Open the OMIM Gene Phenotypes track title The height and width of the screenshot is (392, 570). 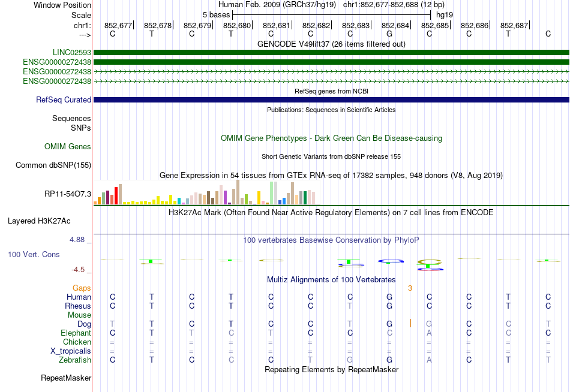(x=331, y=138)
